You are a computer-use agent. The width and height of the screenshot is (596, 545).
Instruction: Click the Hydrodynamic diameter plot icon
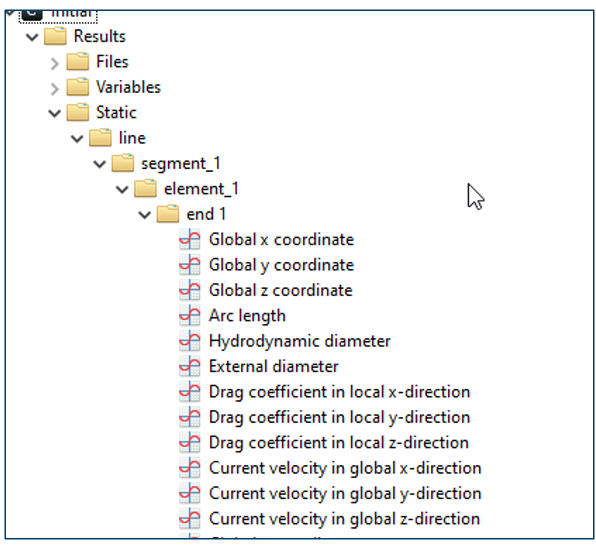[190, 341]
